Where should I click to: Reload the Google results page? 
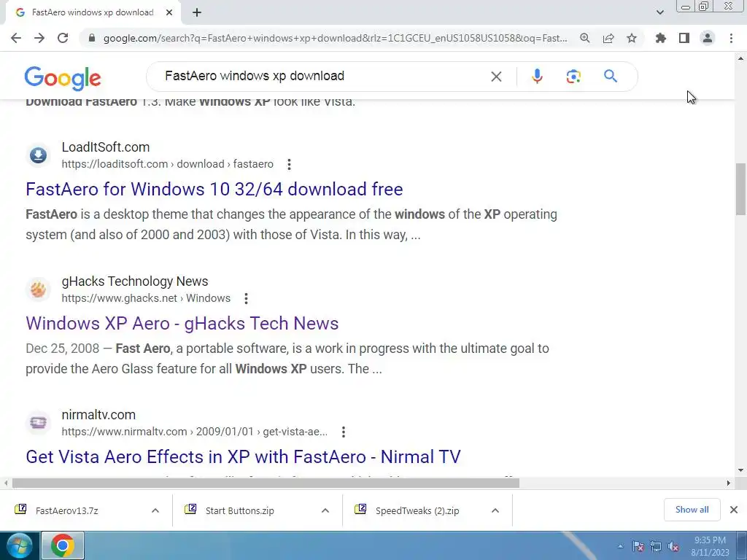pos(63,38)
